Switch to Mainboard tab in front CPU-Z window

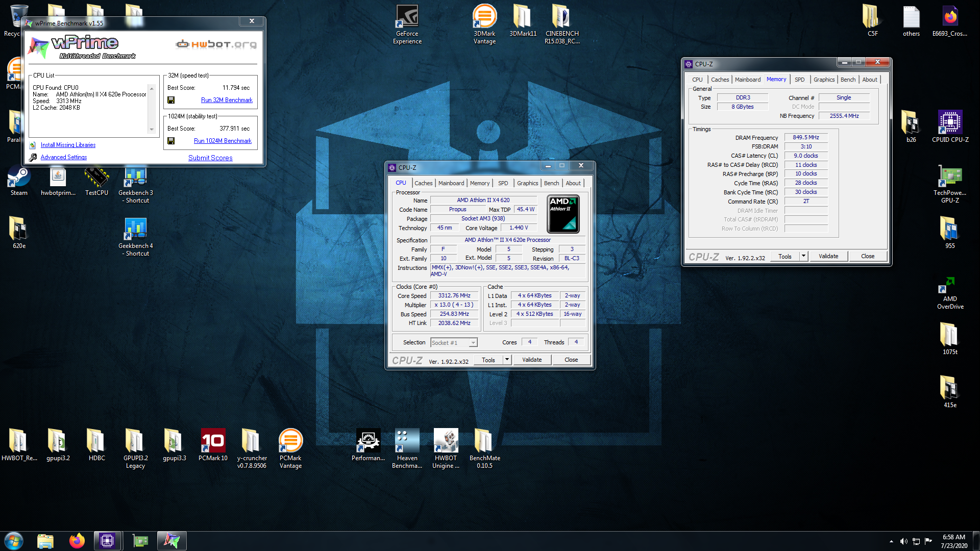pyautogui.click(x=451, y=183)
